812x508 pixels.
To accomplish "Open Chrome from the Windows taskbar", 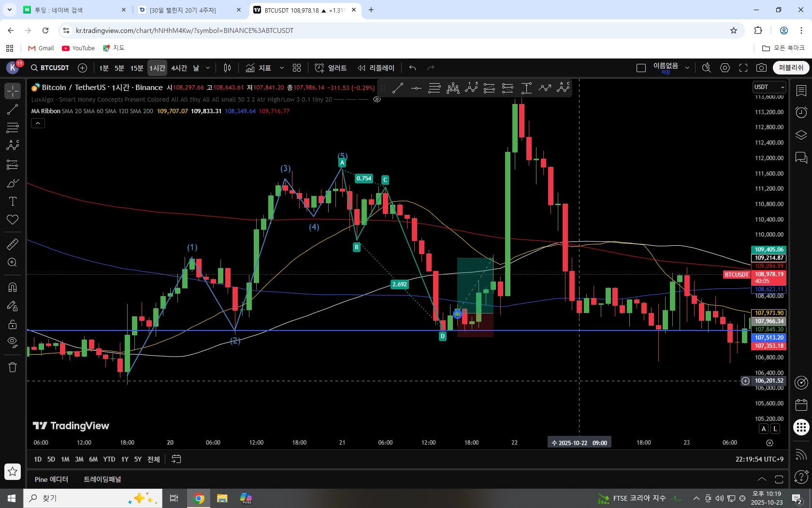I will coord(199,498).
